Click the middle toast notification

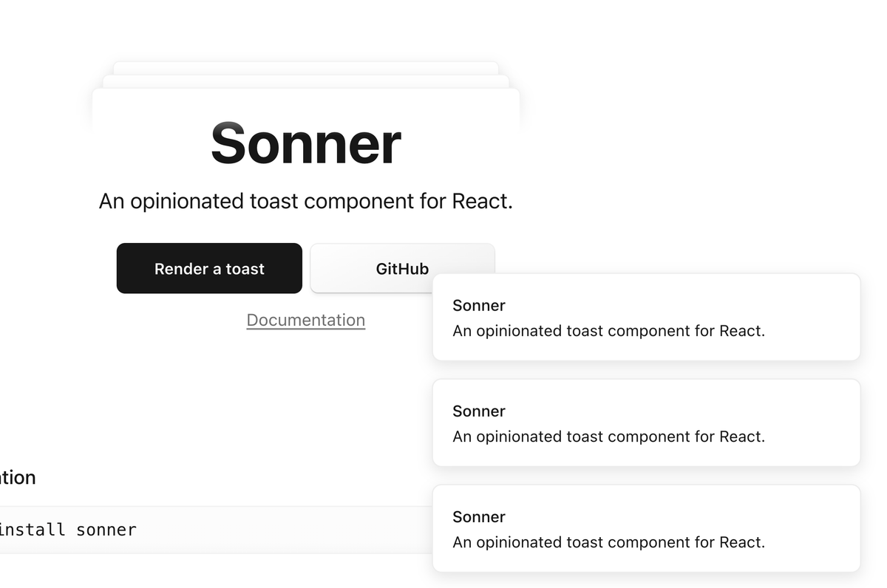pyautogui.click(x=646, y=423)
